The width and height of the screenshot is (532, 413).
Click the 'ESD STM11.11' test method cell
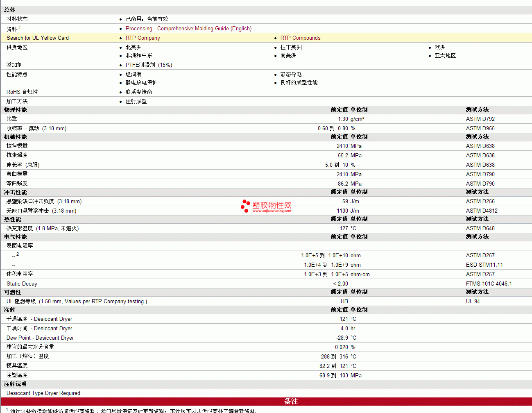[484, 265]
